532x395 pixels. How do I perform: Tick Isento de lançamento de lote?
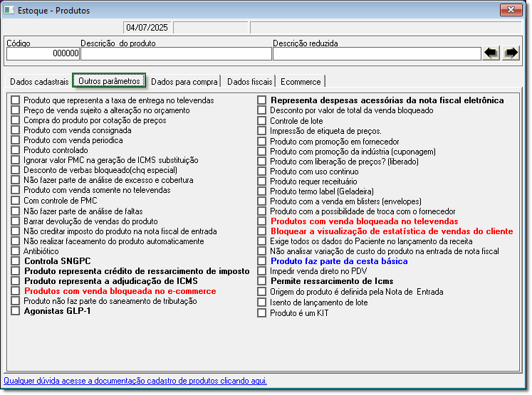tap(261, 302)
